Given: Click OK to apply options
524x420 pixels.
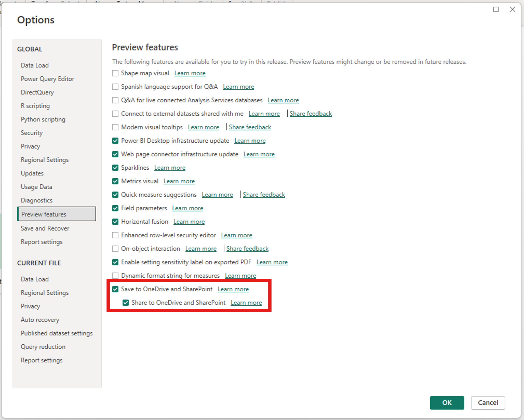Looking at the screenshot, I should point(447,403).
